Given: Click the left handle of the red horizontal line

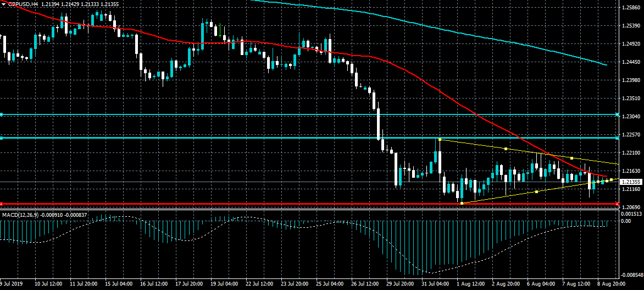Looking at the screenshot, I should [x=1, y=204].
